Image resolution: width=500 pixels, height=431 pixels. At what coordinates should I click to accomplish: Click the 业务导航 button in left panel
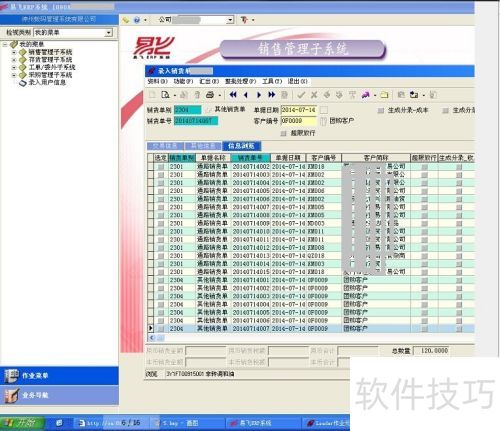pos(59,395)
